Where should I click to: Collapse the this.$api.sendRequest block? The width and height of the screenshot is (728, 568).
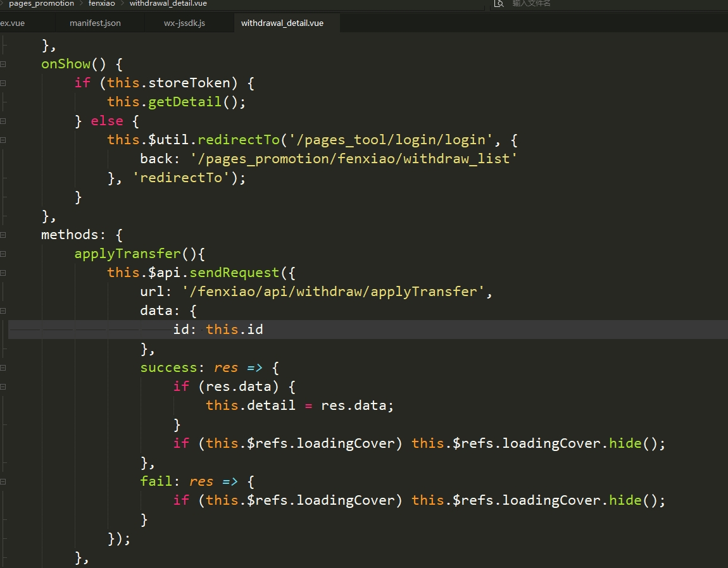(x=4, y=273)
